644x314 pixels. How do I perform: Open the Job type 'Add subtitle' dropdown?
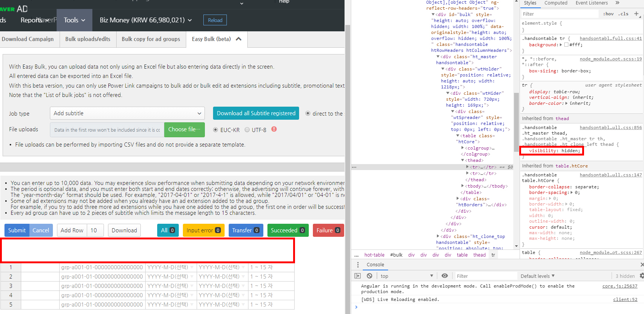[x=128, y=113]
